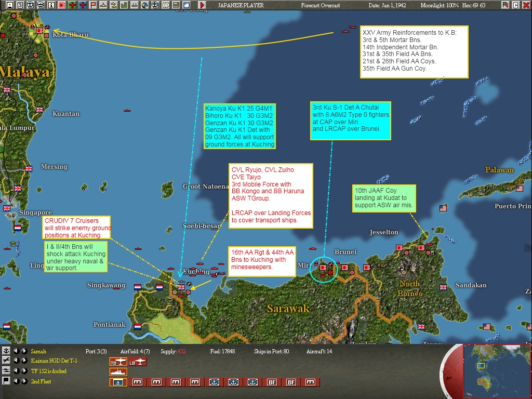Select the Japanese base icon at Brunei
Screen dimensions: 532x399
click(x=345, y=268)
